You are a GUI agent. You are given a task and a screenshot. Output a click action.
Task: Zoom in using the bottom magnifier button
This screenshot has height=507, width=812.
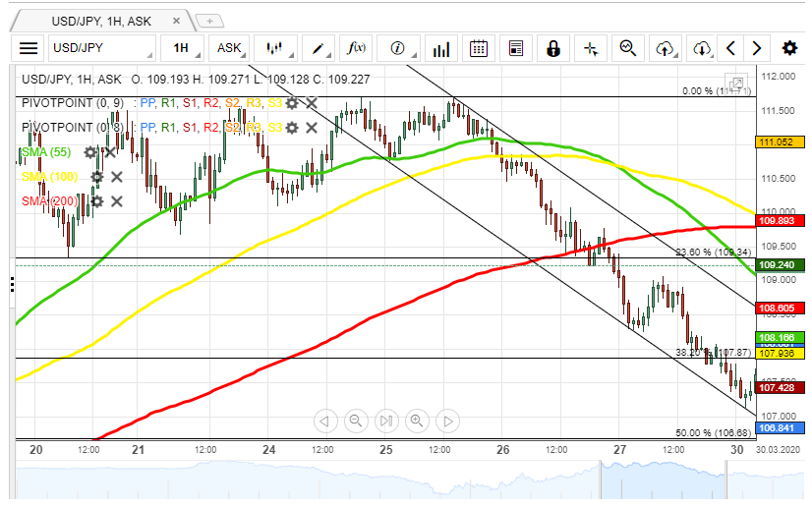(x=417, y=422)
